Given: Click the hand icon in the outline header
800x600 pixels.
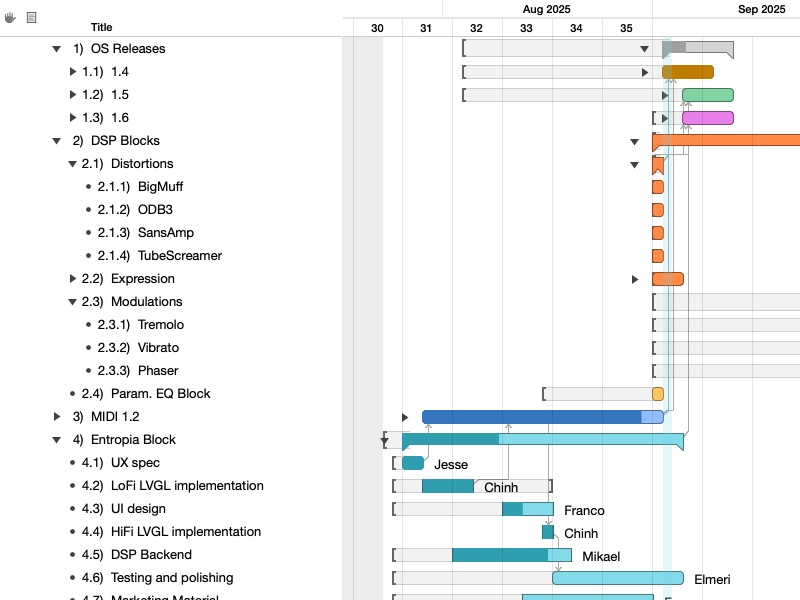Looking at the screenshot, I should click(x=11, y=17).
